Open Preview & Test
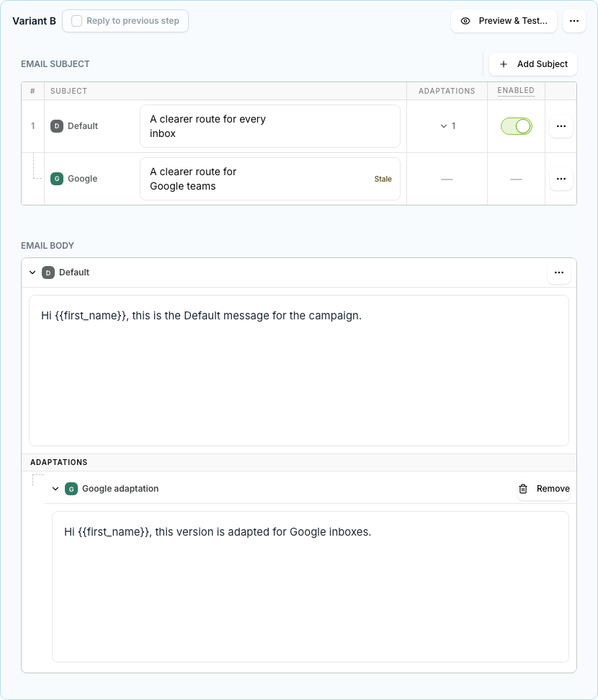The width and height of the screenshot is (598, 700). (x=504, y=21)
